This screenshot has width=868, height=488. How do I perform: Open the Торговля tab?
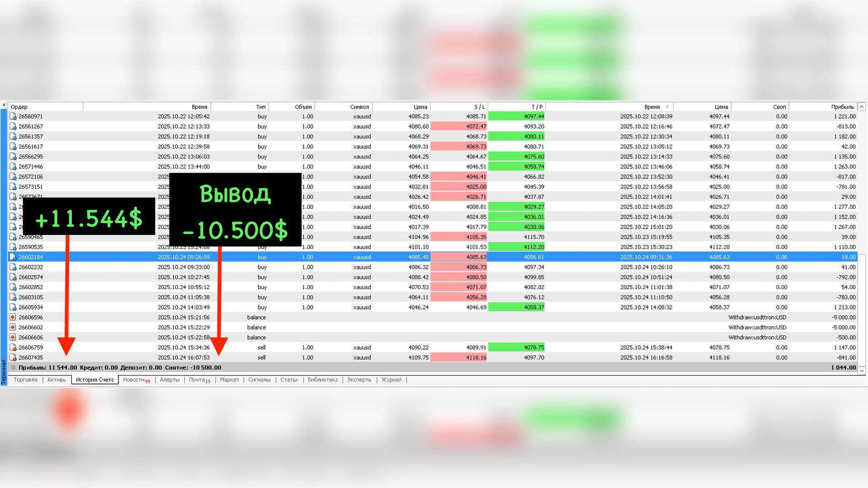[25, 380]
